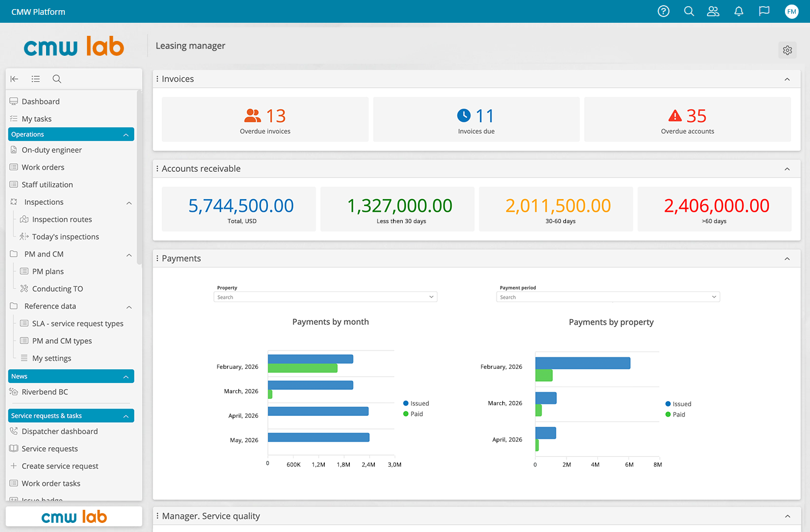Open the Payment period dropdown
This screenshot has height=532, width=810.
[x=608, y=297]
